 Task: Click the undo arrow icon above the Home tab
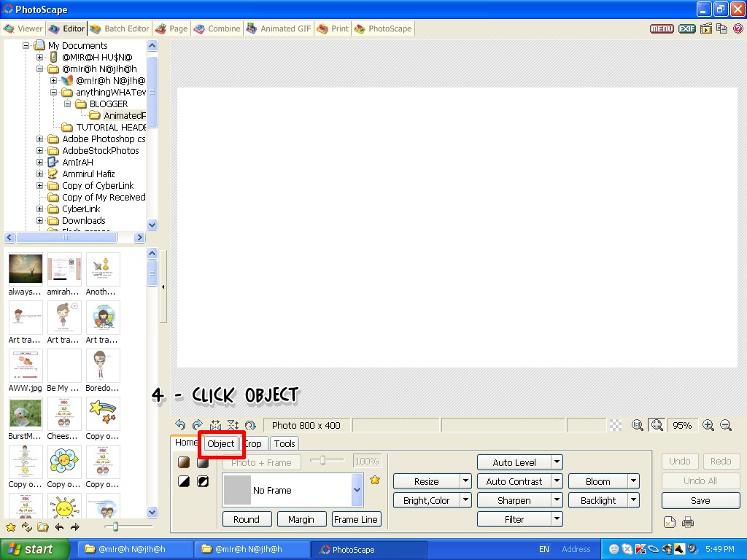pos(180,425)
